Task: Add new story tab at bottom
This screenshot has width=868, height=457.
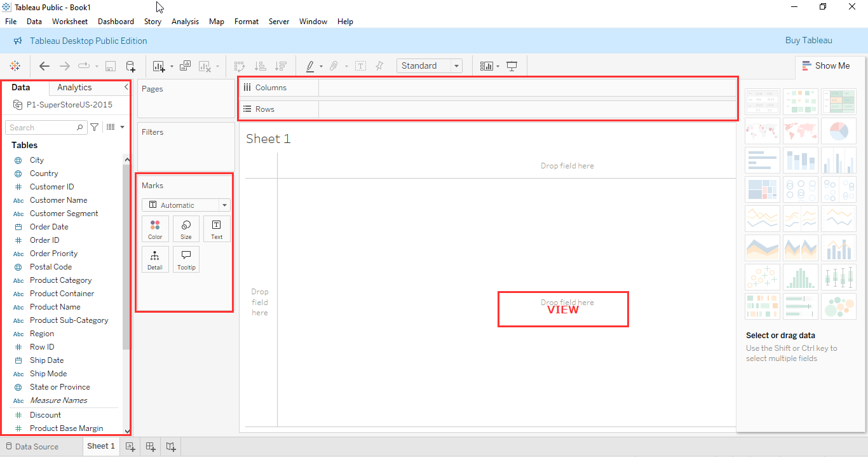Action: pyautogui.click(x=171, y=447)
